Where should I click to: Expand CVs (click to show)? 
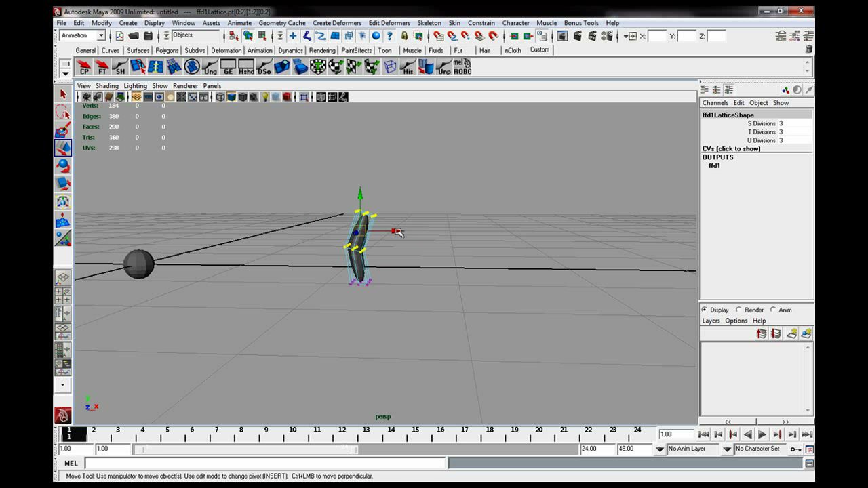click(x=731, y=148)
